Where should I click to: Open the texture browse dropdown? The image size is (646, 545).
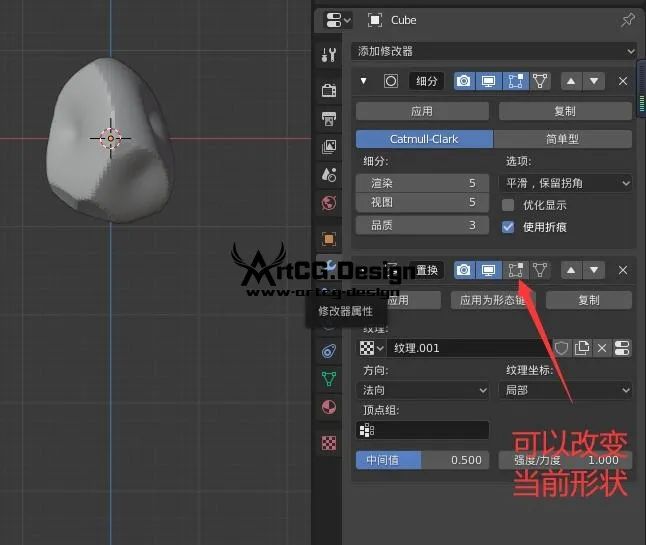372,348
